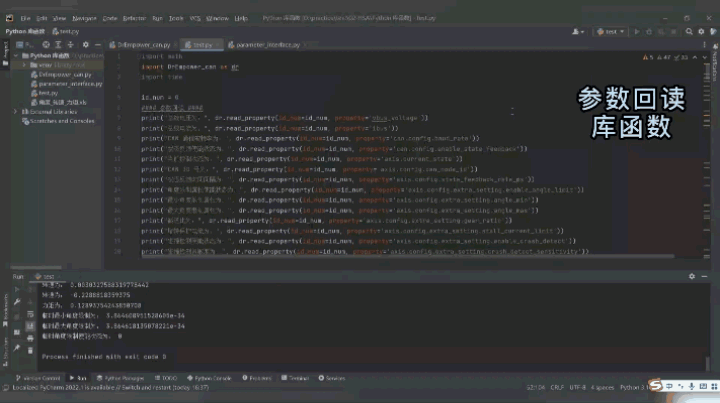Open the File menu
This screenshot has width=720, height=403.
25,18
